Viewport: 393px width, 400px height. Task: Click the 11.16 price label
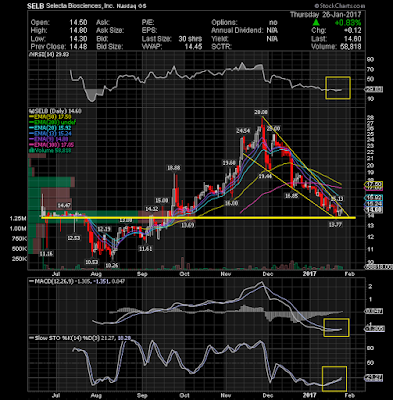[46, 254]
